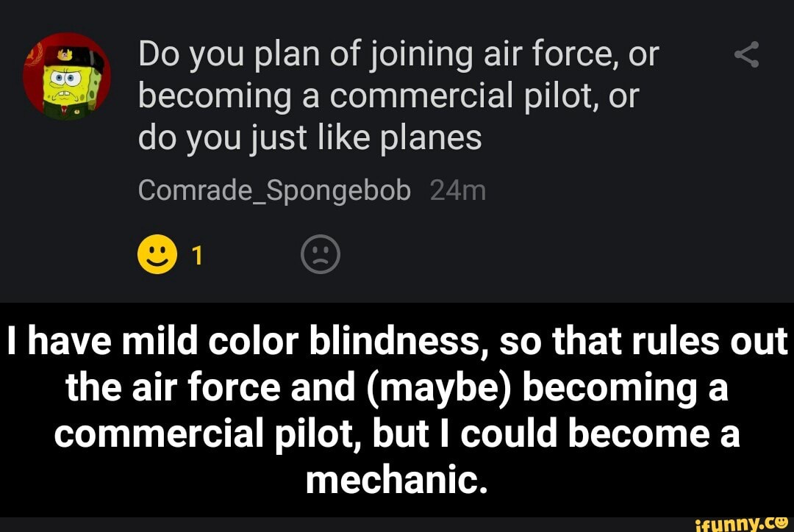This screenshot has width=794, height=532.
Task: Tap the frowning face reaction icon
Action: pos(319,254)
